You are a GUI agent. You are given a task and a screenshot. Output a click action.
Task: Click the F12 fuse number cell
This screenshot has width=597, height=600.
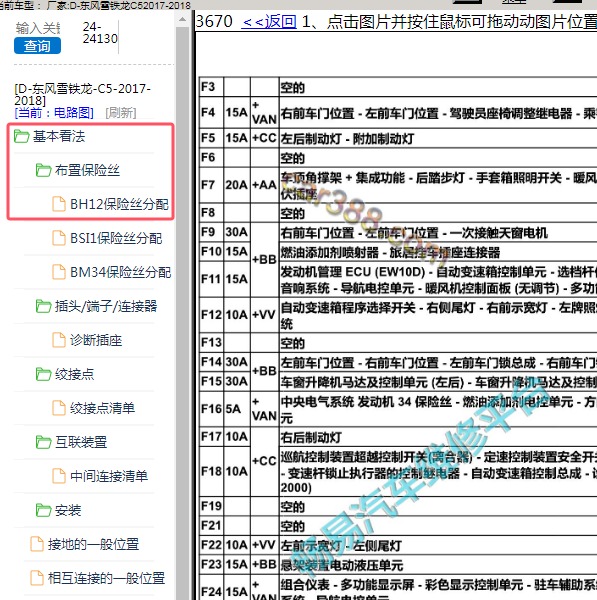[212, 315]
